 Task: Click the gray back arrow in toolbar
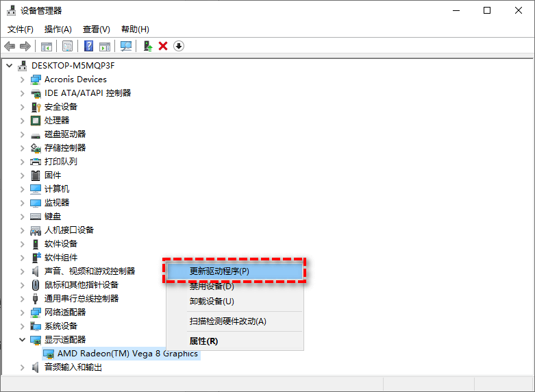point(10,46)
